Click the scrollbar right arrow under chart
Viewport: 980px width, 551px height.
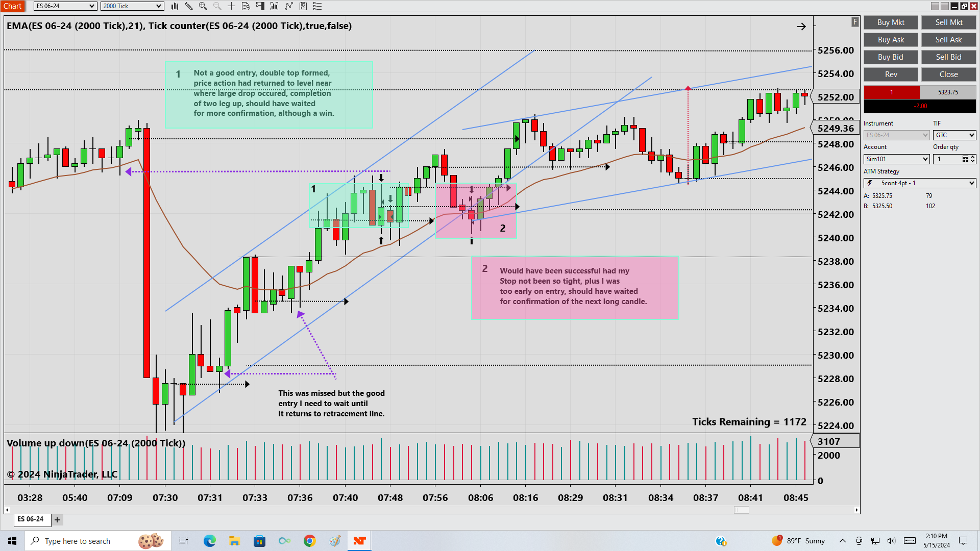[856, 510]
